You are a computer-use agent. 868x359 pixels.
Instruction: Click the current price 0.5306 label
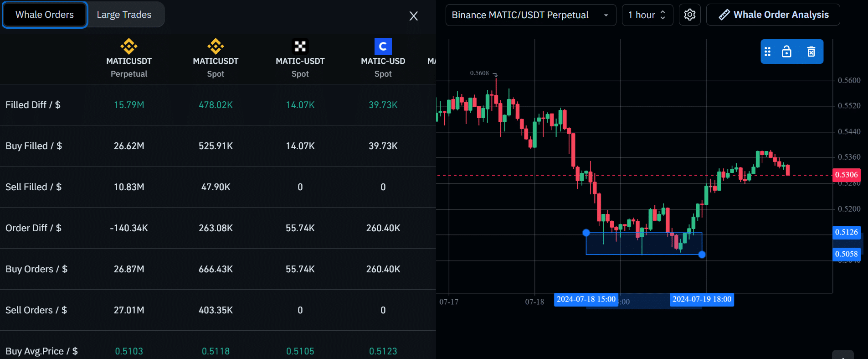click(847, 175)
